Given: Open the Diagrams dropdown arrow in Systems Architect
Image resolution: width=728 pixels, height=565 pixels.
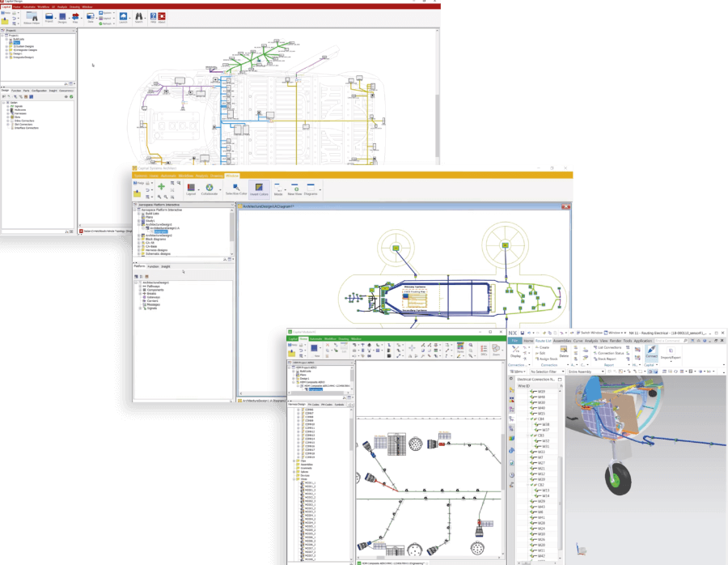Looking at the screenshot, I should coord(320,189).
